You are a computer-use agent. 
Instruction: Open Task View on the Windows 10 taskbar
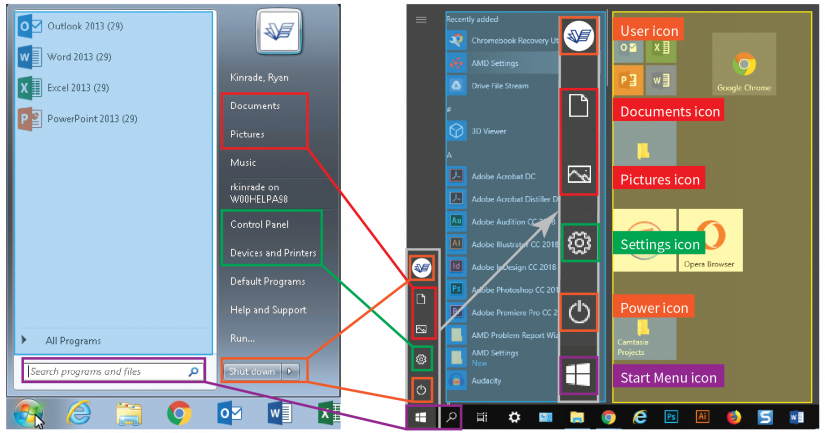pyautogui.click(x=482, y=417)
